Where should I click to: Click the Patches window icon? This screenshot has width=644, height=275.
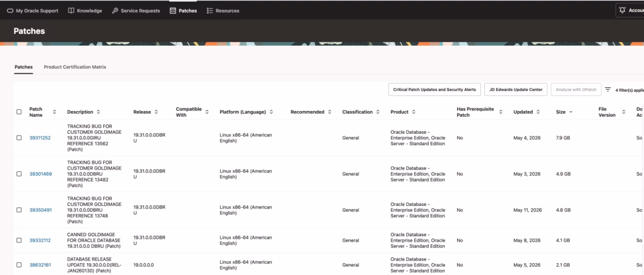(173, 11)
